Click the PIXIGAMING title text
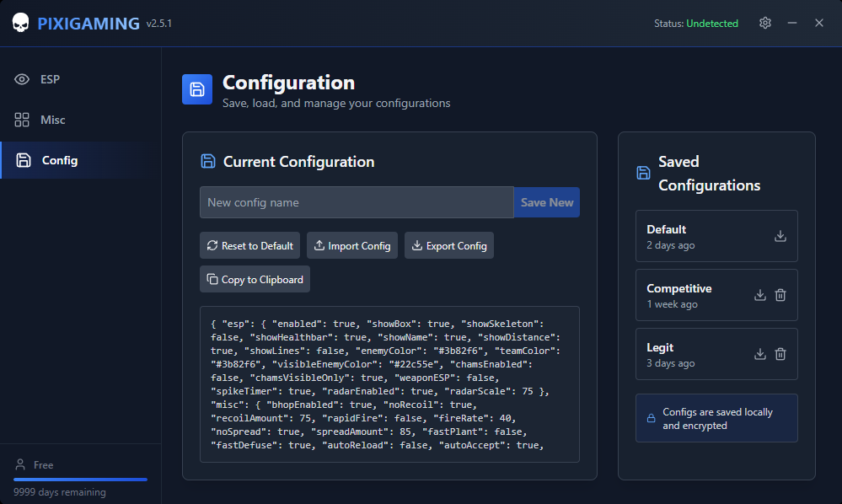Screen dimensions: 842x504 tap(88, 24)
